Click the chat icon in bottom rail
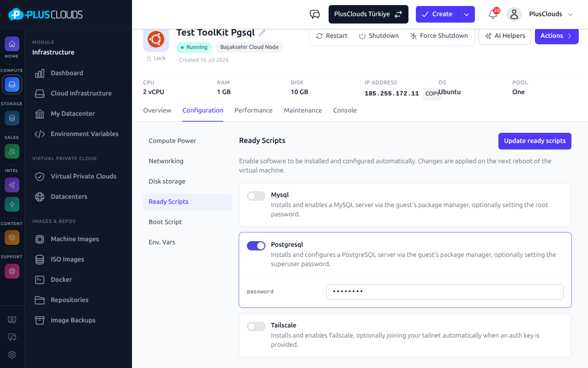This screenshot has width=588, height=368. [12, 337]
